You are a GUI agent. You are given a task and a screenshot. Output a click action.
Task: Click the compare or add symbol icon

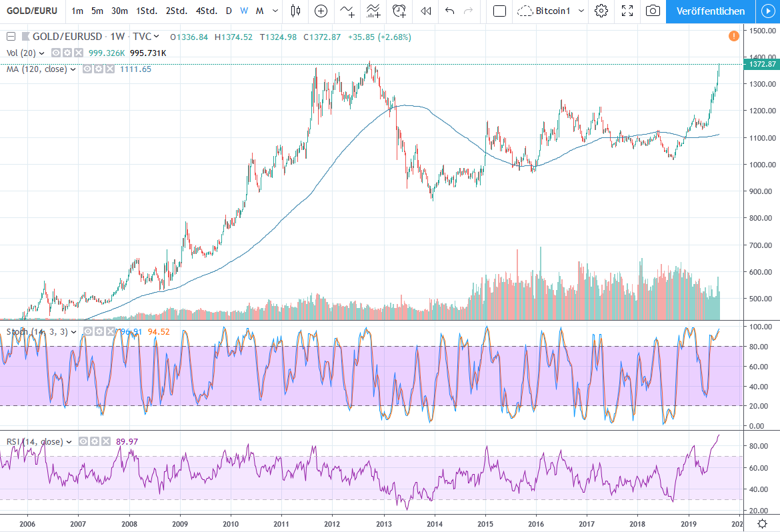coord(321,11)
